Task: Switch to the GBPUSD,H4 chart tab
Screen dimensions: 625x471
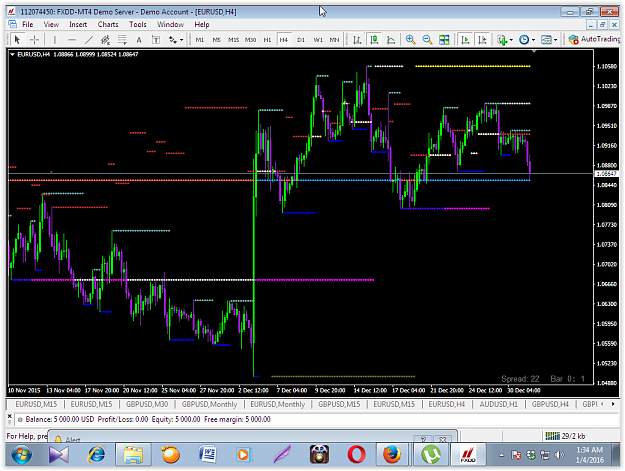Action: (550, 404)
